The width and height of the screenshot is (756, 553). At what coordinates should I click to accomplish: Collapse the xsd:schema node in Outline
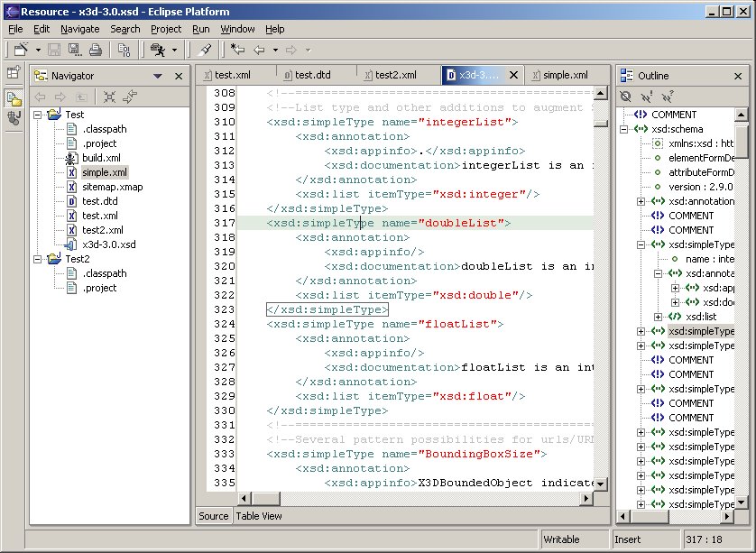click(623, 129)
